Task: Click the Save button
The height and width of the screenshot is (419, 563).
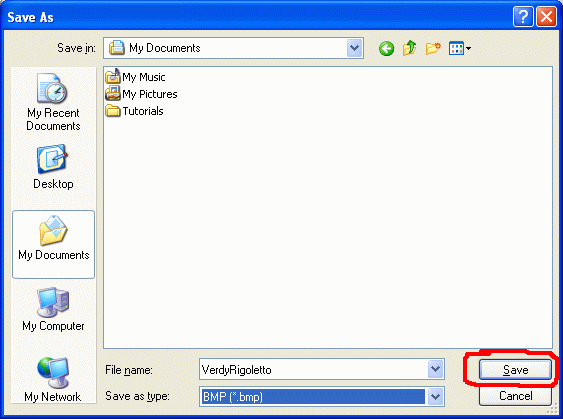Action: (x=515, y=369)
